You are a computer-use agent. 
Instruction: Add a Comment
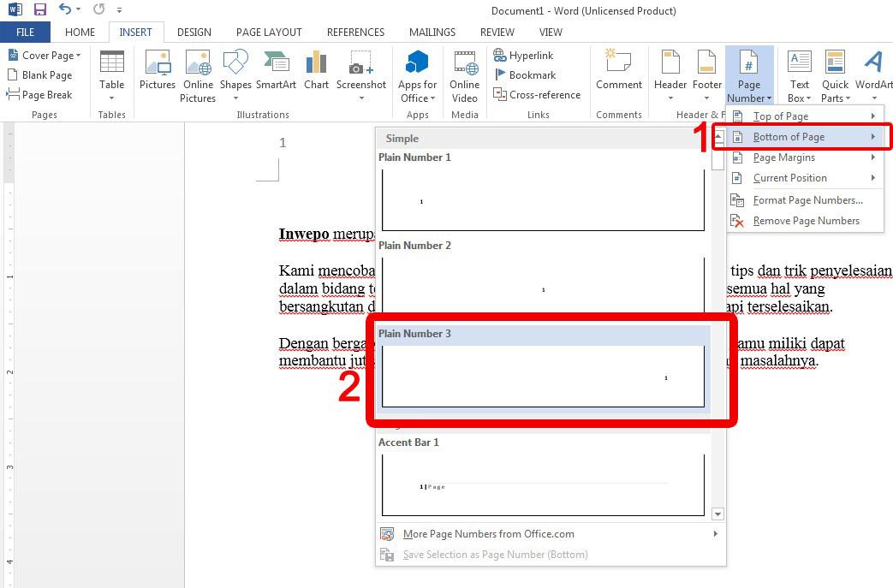point(619,69)
